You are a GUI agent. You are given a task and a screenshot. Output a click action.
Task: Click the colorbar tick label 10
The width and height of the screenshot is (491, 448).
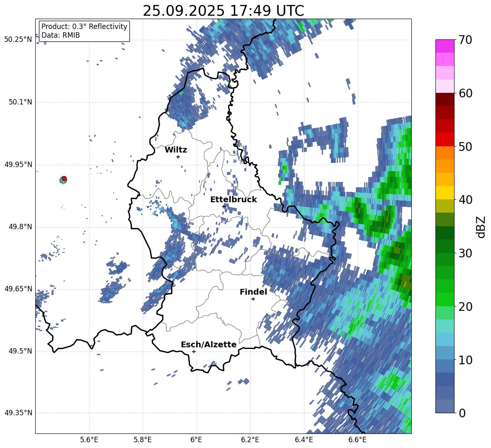[x=465, y=360]
